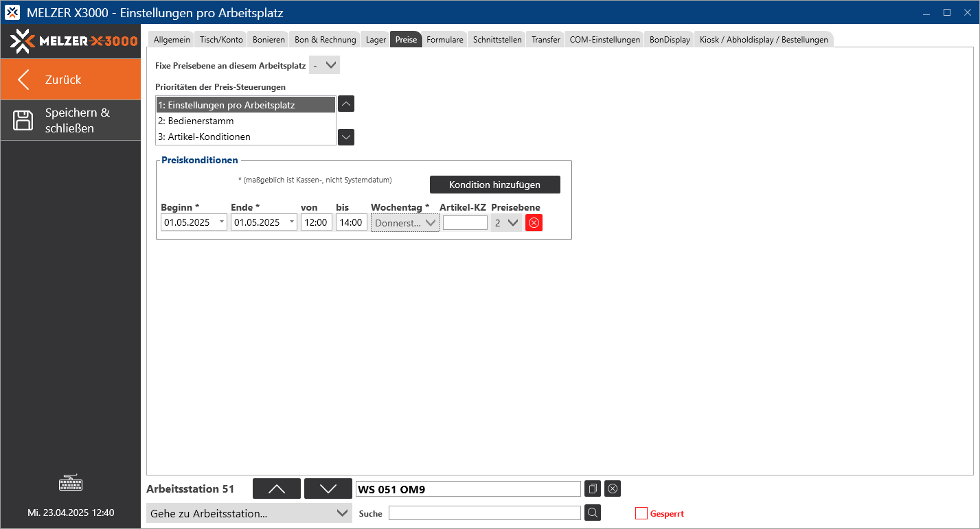Switch to the Bon & Rechnung tab
This screenshot has width=980, height=529.
(x=326, y=40)
